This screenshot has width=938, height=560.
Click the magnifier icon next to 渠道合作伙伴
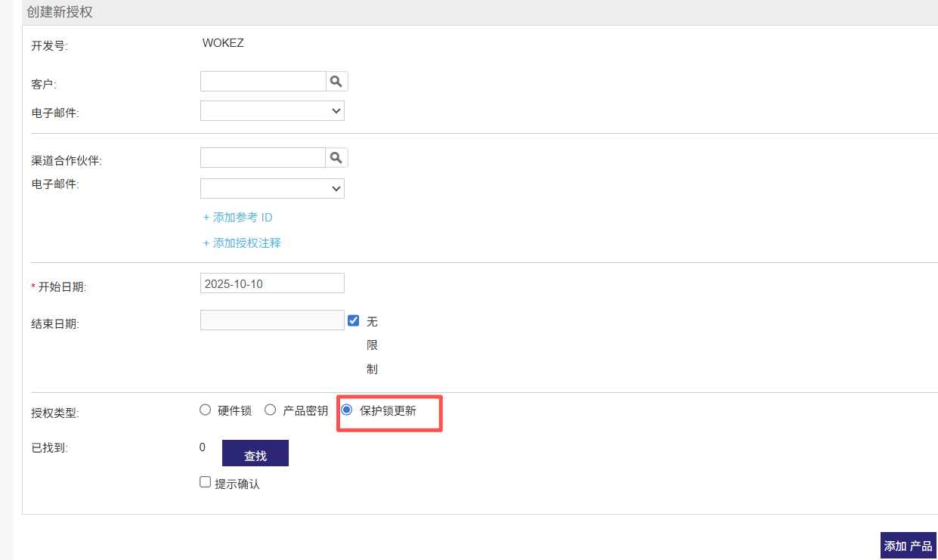(336, 157)
